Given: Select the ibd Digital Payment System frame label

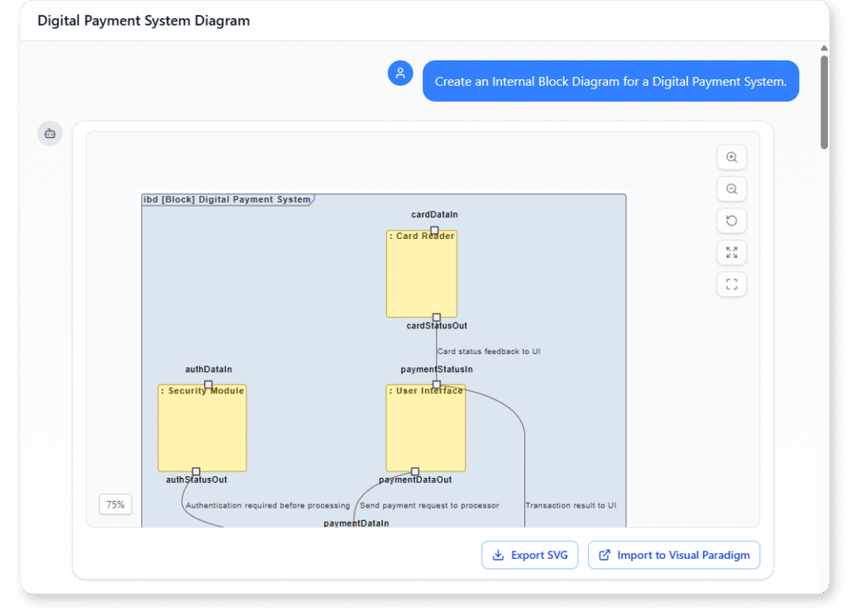Looking at the screenshot, I should [227, 199].
